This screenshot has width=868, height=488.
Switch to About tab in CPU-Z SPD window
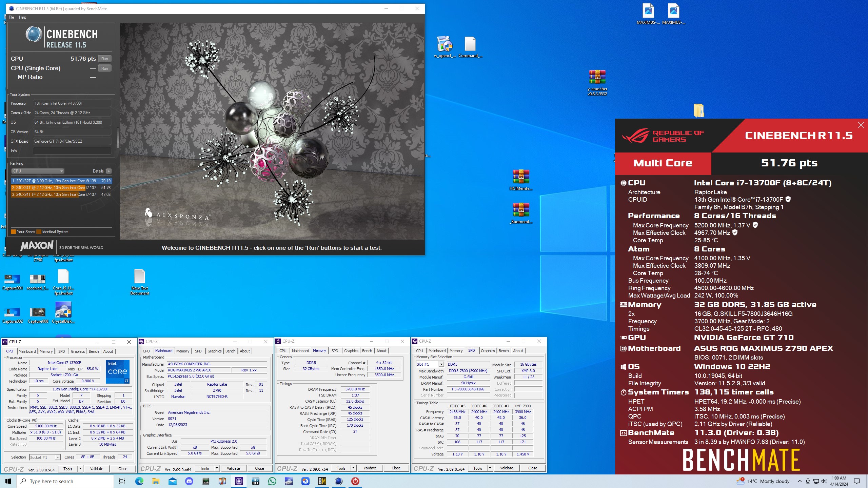pos(518,351)
